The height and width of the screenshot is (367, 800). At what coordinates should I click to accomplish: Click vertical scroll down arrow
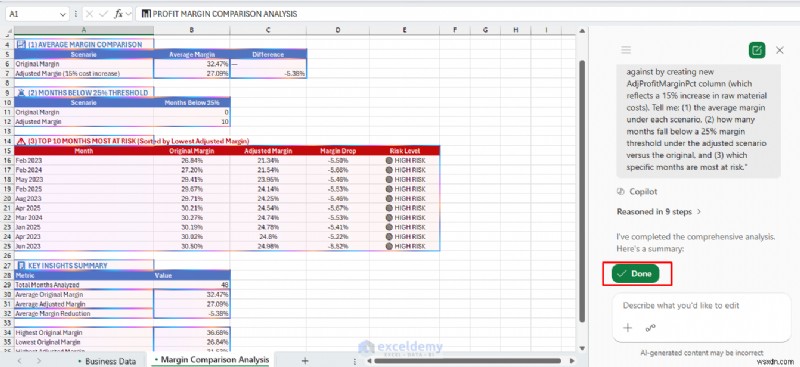tap(582, 349)
